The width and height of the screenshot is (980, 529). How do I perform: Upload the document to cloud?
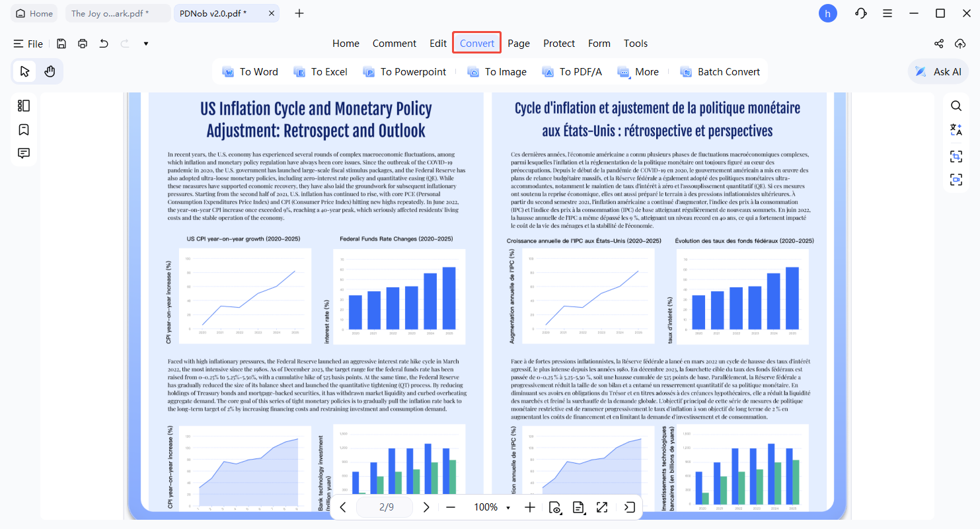960,44
